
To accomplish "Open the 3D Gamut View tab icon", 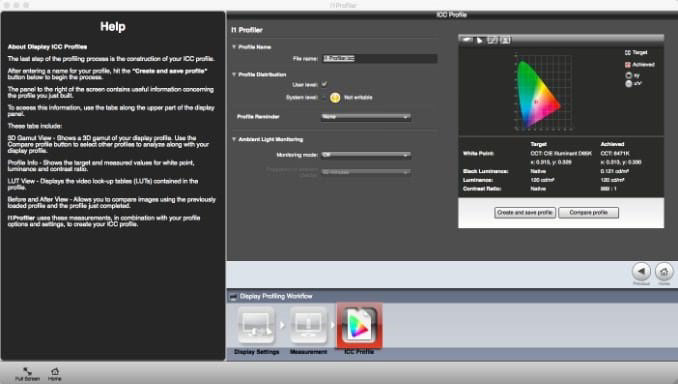I will tap(467, 40).
